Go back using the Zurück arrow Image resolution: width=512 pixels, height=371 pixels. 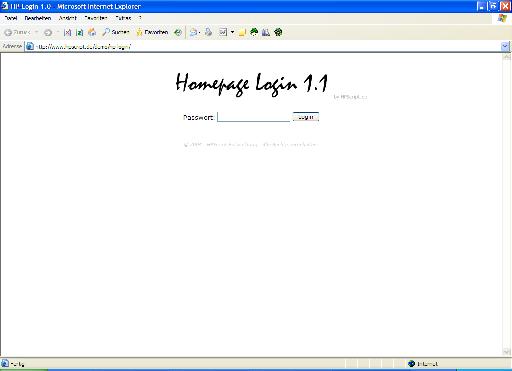[17, 32]
